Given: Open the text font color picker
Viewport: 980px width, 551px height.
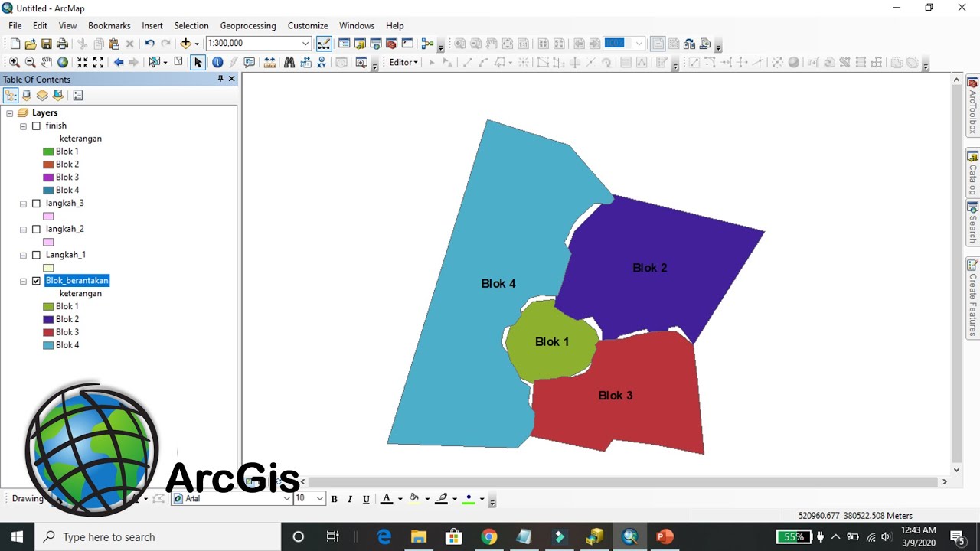Looking at the screenshot, I should tap(387, 499).
